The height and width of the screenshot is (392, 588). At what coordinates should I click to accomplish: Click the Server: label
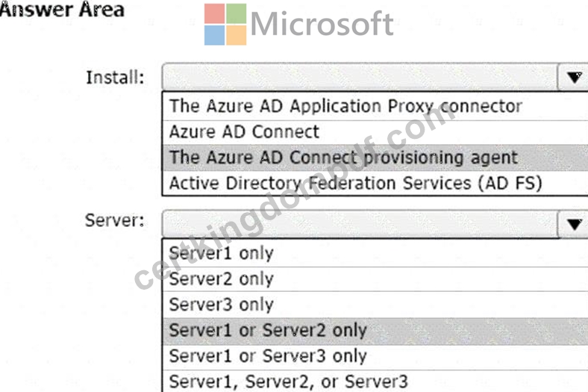pos(115,220)
